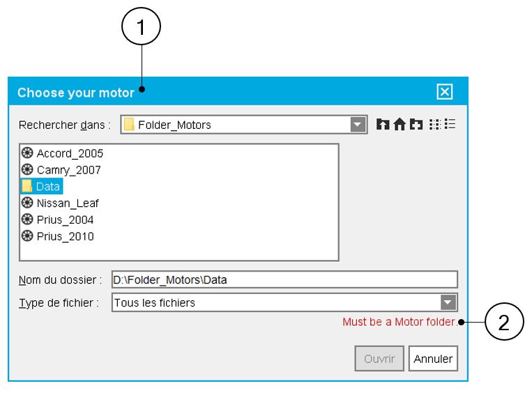Open the Folder_Motors location dropdown arrow
The width and height of the screenshot is (532, 395).
[358, 125]
